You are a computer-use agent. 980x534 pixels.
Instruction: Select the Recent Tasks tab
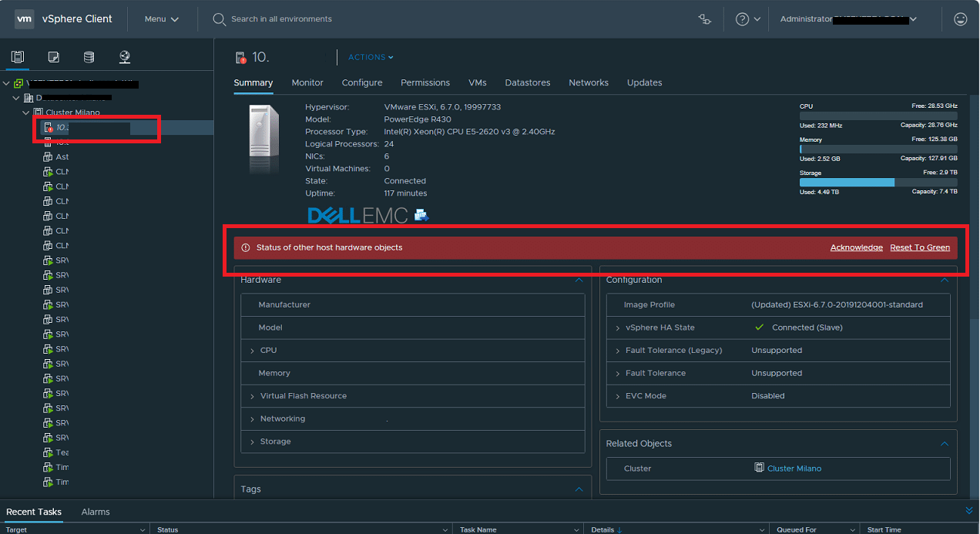coord(34,512)
